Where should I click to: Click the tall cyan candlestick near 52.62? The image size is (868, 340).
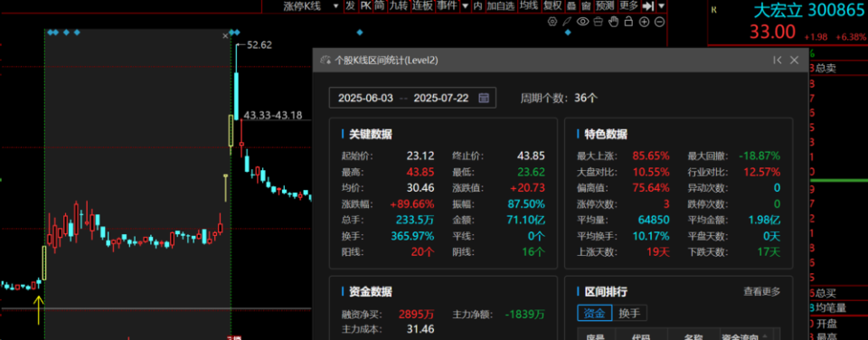(237, 95)
